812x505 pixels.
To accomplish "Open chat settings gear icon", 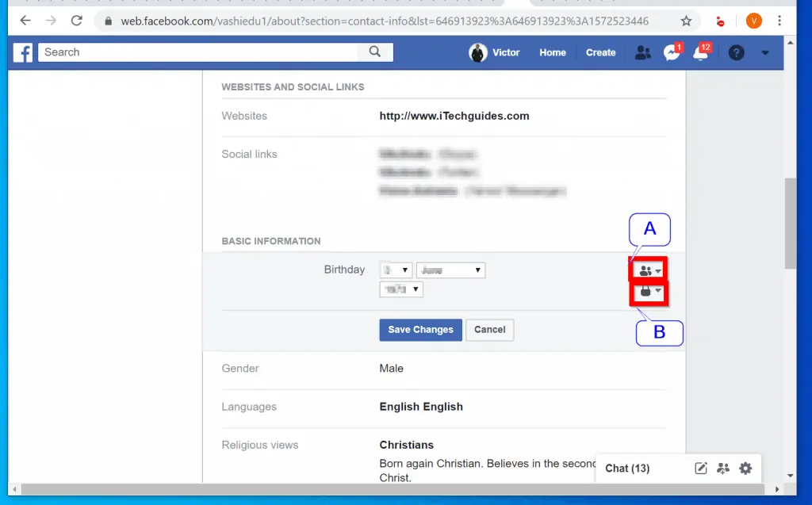I will [x=745, y=469].
